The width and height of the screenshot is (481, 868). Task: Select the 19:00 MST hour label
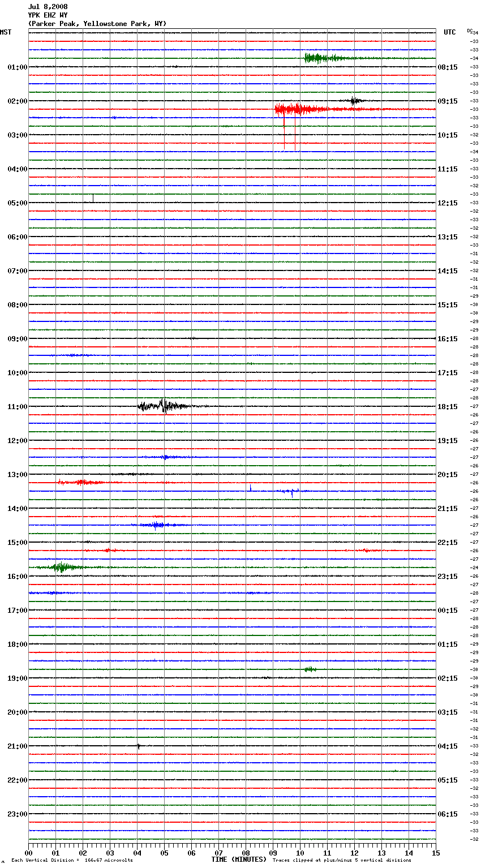point(18,678)
